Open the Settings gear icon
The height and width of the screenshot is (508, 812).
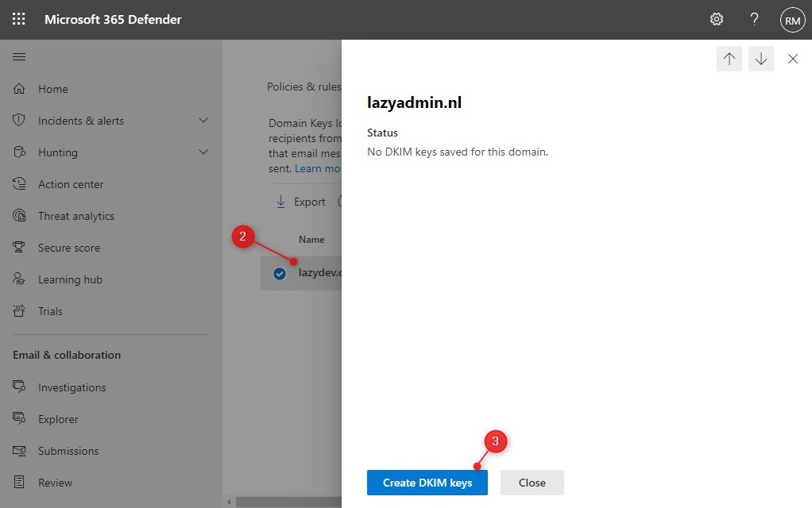(x=716, y=18)
